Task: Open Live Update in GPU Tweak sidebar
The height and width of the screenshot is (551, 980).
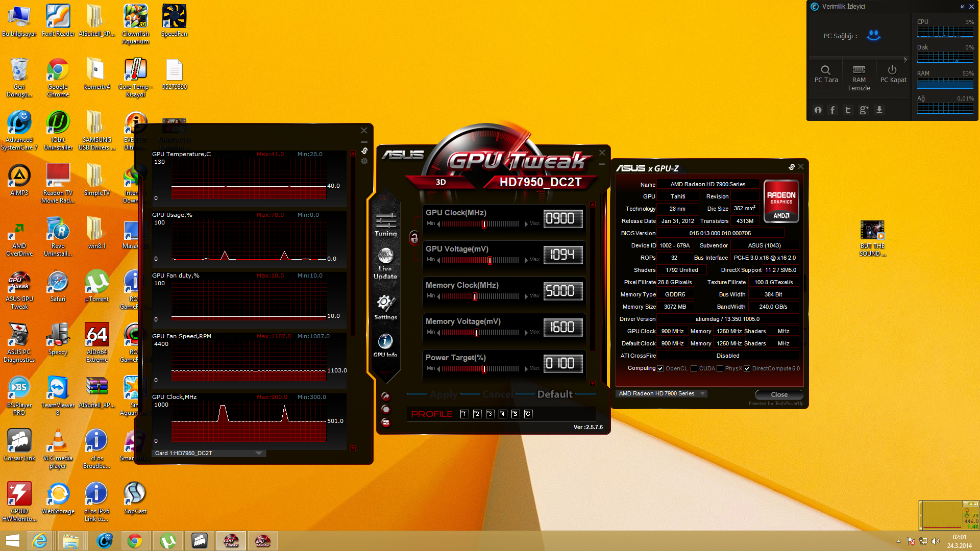Action: pyautogui.click(x=385, y=263)
